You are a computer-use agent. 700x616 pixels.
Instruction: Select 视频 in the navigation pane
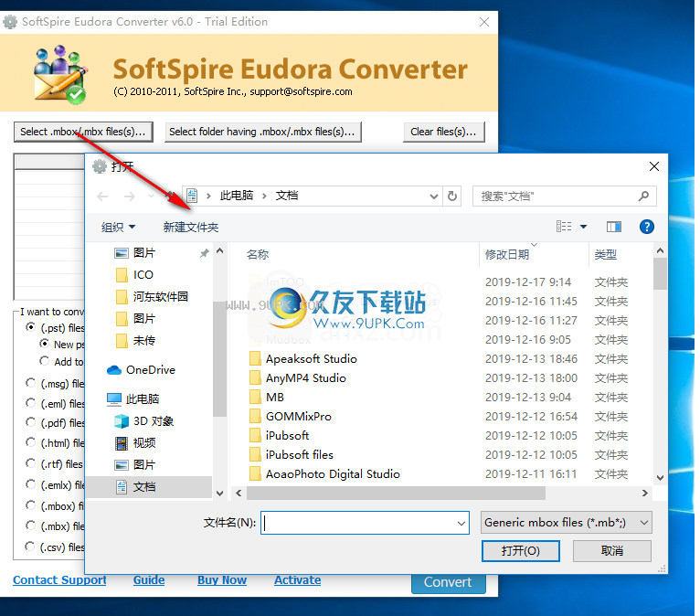pyautogui.click(x=135, y=442)
